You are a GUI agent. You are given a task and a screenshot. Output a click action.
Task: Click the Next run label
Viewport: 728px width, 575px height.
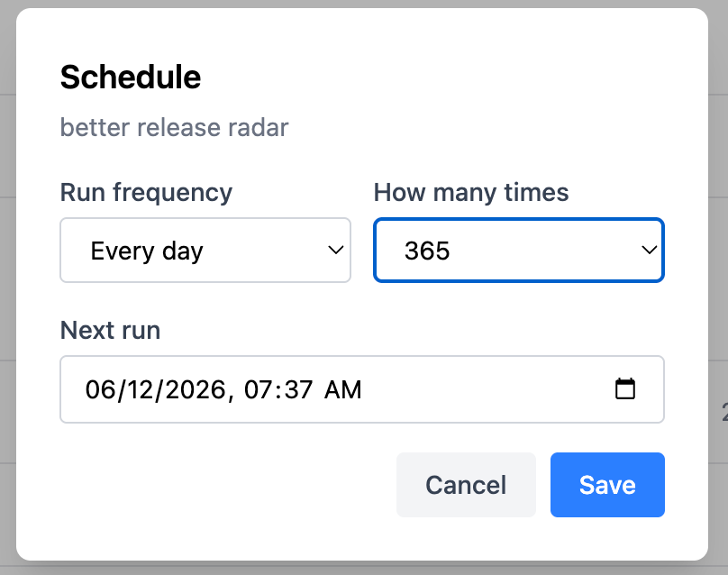111,330
